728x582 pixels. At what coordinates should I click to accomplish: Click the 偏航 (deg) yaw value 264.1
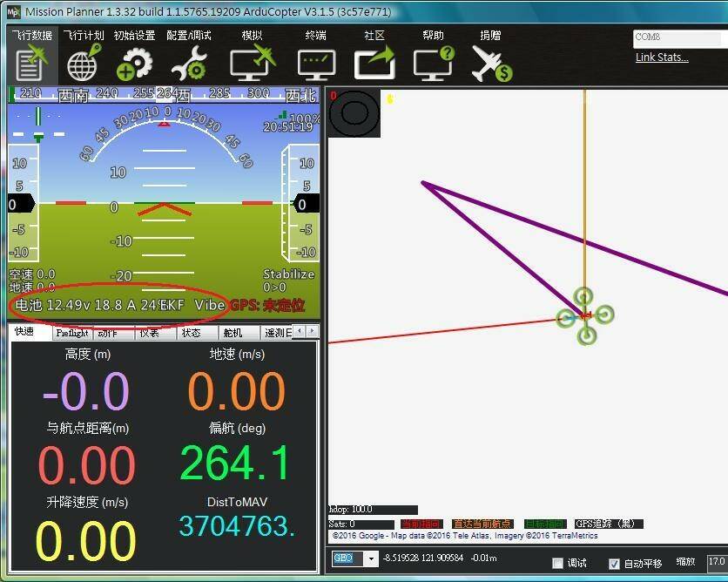[x=235, y=463]
